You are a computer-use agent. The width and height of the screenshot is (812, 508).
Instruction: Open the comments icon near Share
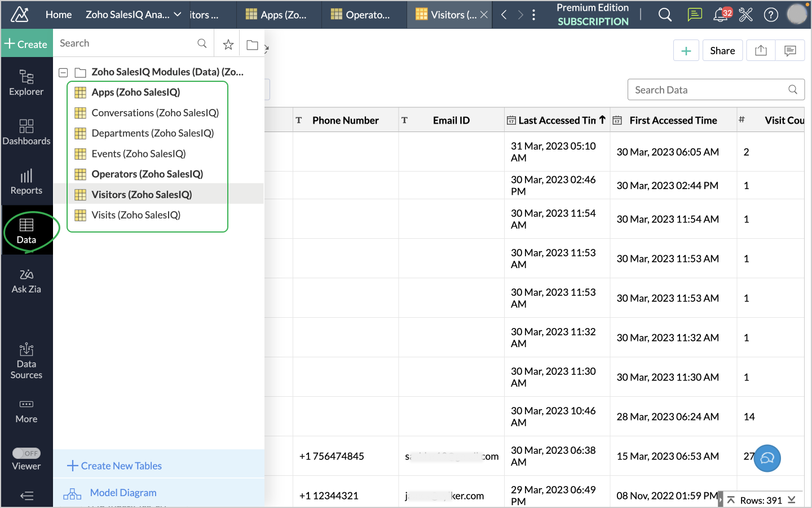(x=790, y=50)
